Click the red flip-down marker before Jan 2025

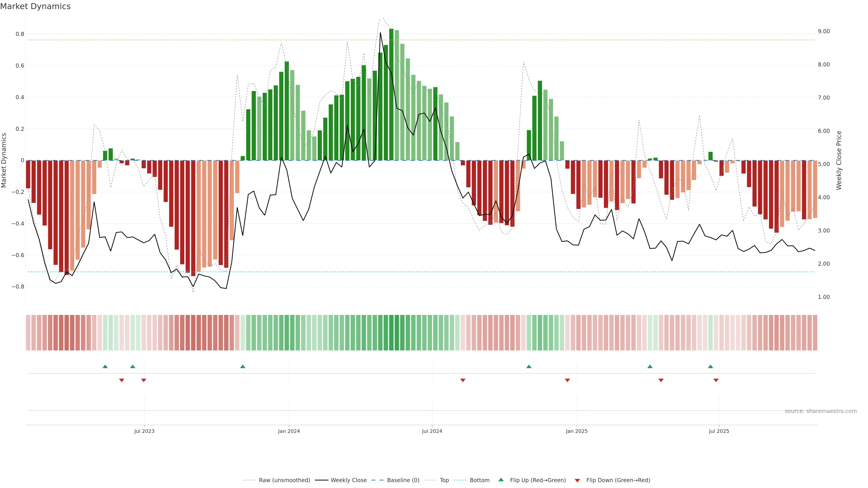pyautogui.click(x=567, y=380)
